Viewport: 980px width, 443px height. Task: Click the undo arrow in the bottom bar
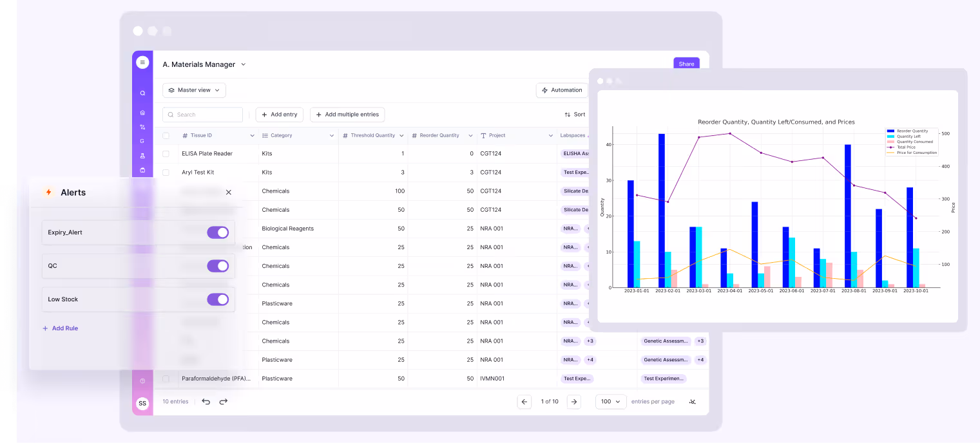click(x=206, y=402)
